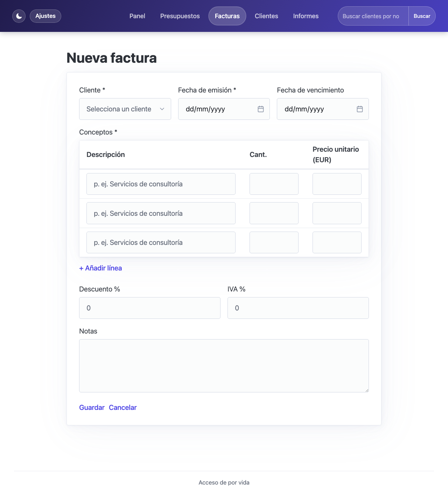Focus the Buscar clientes search field

[373, 16]
